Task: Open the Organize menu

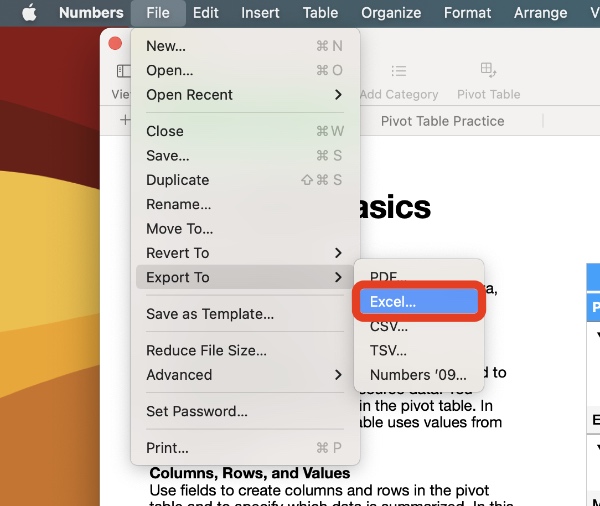Action: pos(391,13)
